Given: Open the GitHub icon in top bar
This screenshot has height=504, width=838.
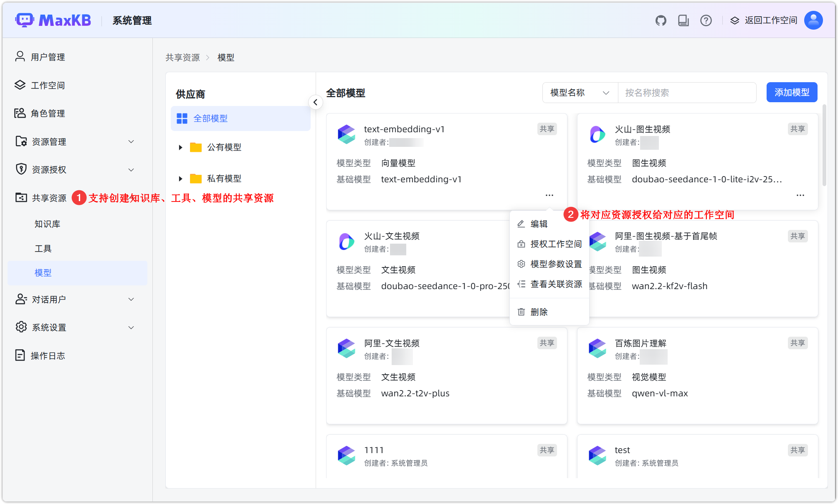Looking at the screenshot, I should coord(661,20).
